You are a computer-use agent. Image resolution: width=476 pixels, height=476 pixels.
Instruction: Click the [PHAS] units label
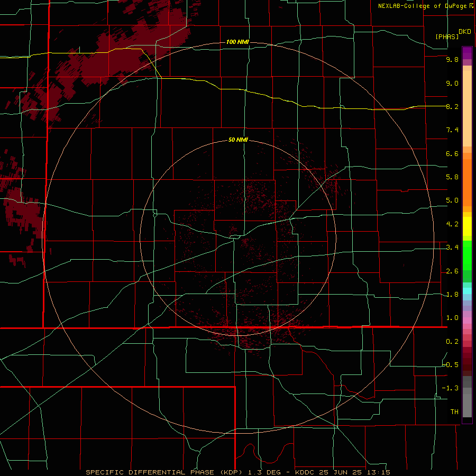pos(447,36)
